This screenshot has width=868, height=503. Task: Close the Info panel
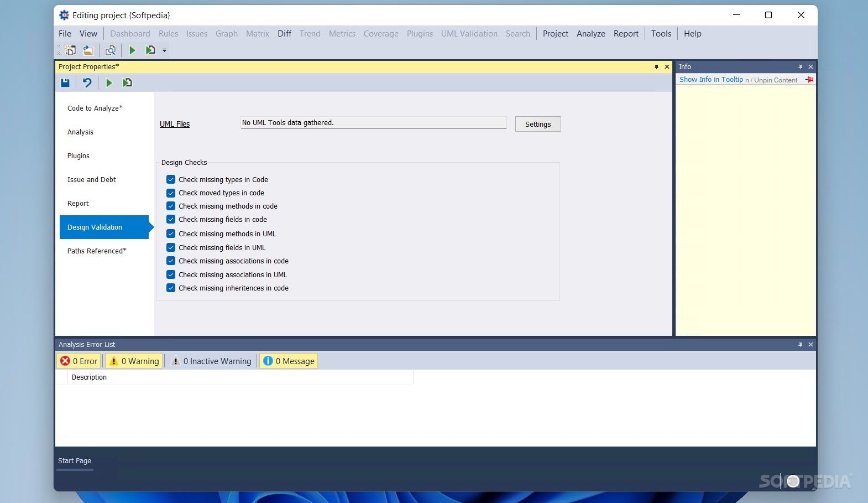click(811, 66)
